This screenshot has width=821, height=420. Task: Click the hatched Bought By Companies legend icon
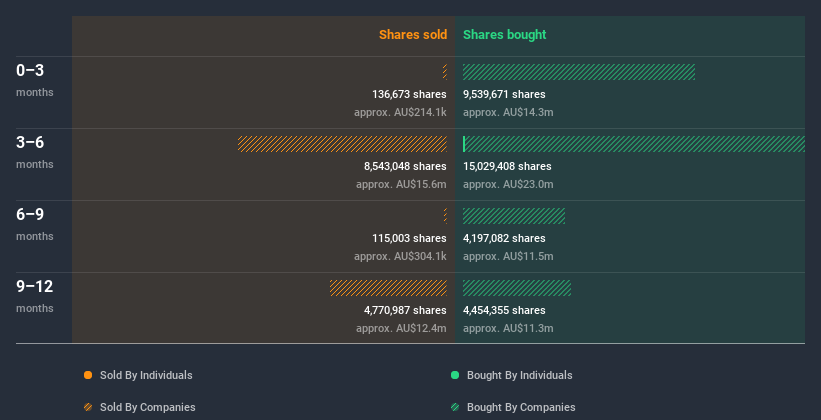pyautogui.click(x=455, y=407)
